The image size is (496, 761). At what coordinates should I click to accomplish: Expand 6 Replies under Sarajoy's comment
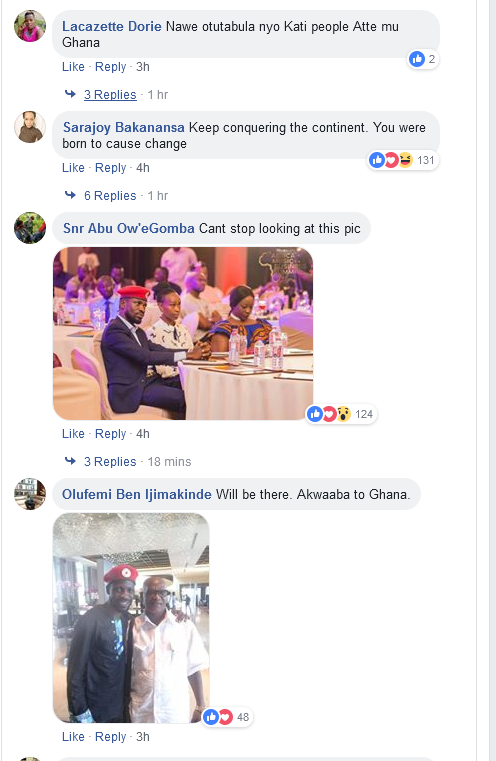point(110,196)
